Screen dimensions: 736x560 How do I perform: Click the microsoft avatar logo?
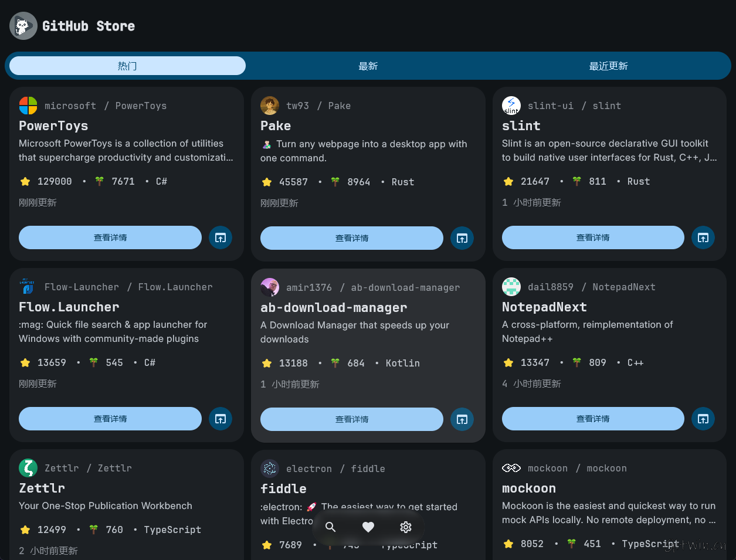(28, 106)
